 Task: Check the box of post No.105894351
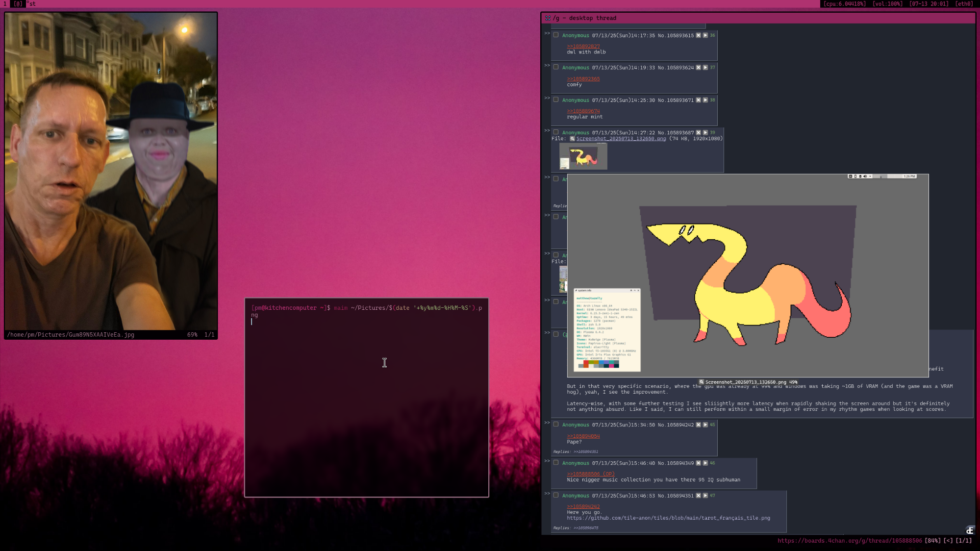(556, 495)
